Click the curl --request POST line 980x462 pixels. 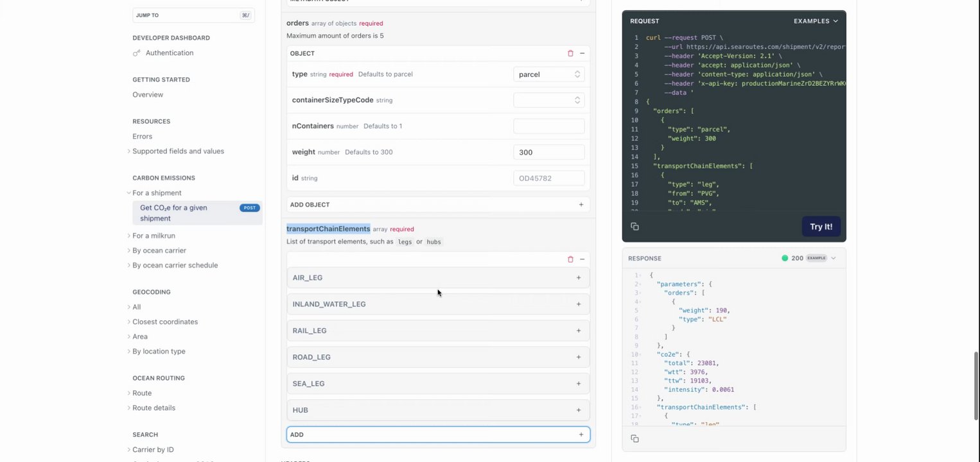point(685,38)
